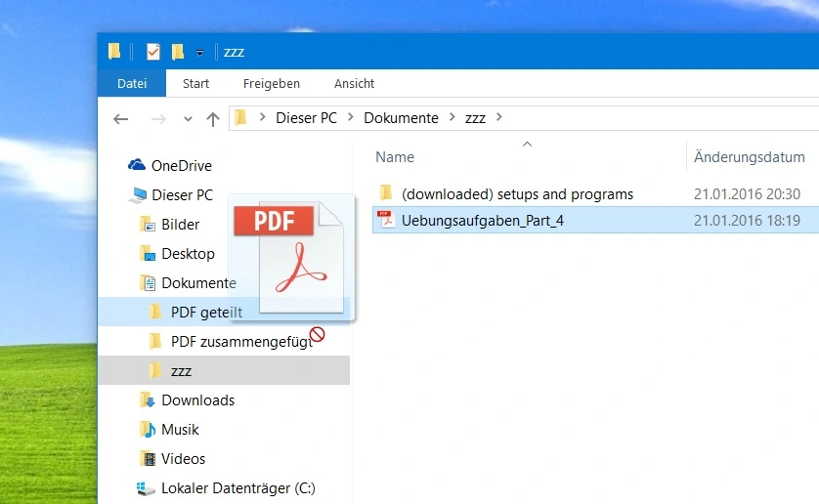This screenshot has height=504, width=819.
Task: Select the Videos folder icon in sidebar
Action: point(148,459)
